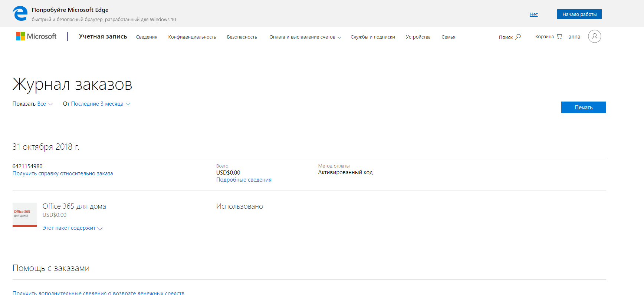Open the user profile avatar icon

594,36
